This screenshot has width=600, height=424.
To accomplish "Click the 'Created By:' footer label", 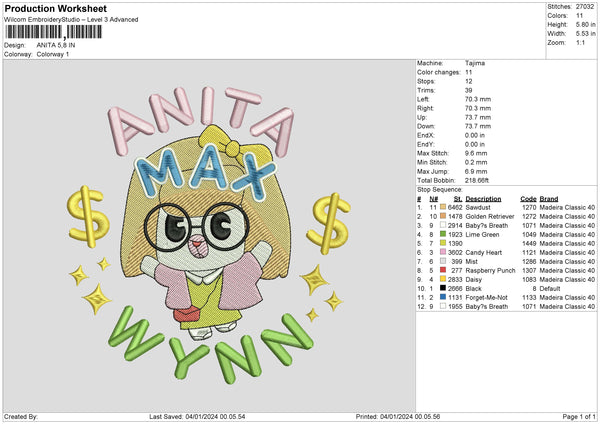I will point(21,416).
